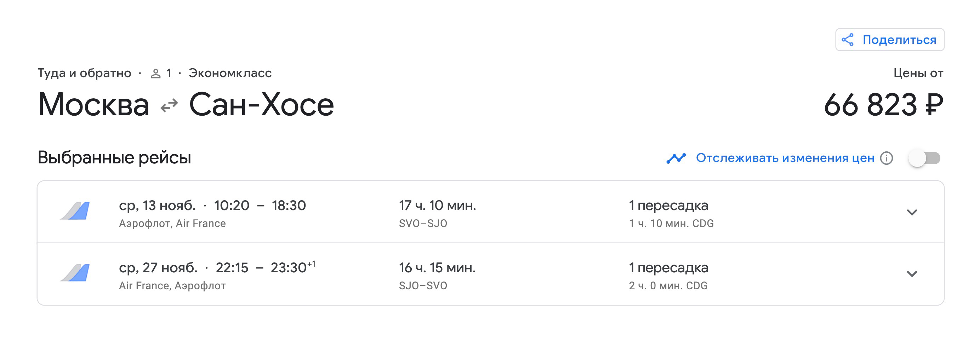
Task: Expand the 27 нояб. return flight details
Action: click(x=912, y=274)
